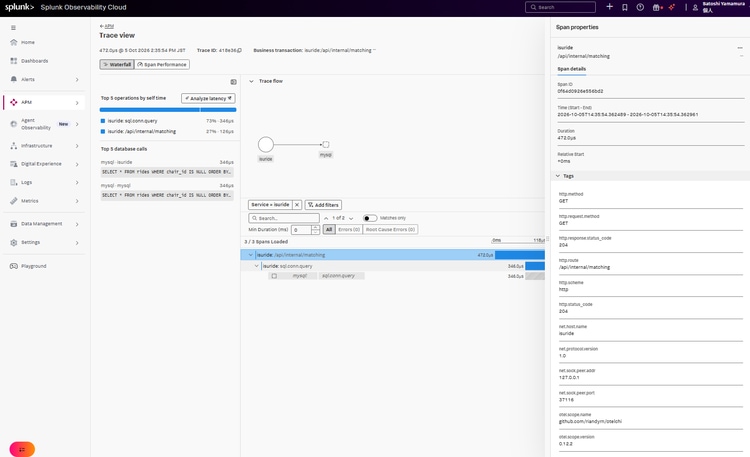Go to previous search match arrow
750x457 pixels.
(x=326, y=218)
